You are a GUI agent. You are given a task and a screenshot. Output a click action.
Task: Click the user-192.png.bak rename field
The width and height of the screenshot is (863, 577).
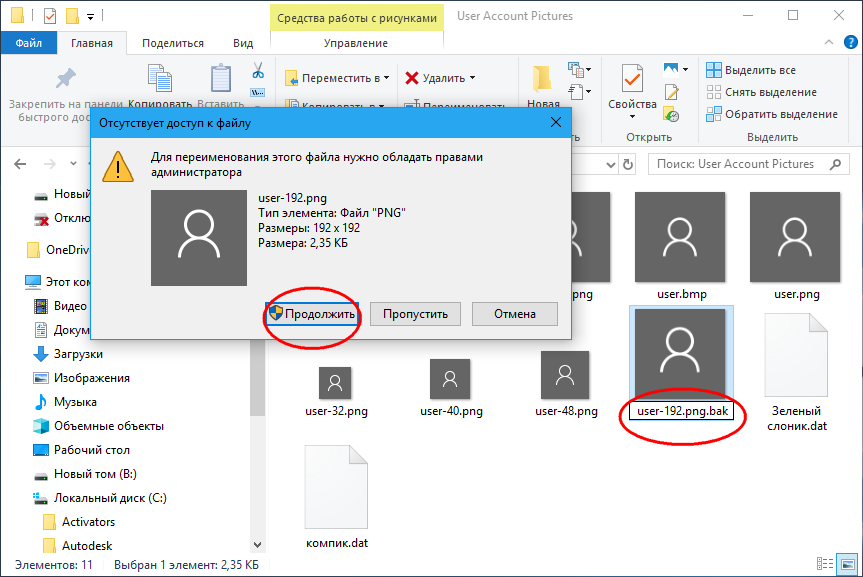682,411
